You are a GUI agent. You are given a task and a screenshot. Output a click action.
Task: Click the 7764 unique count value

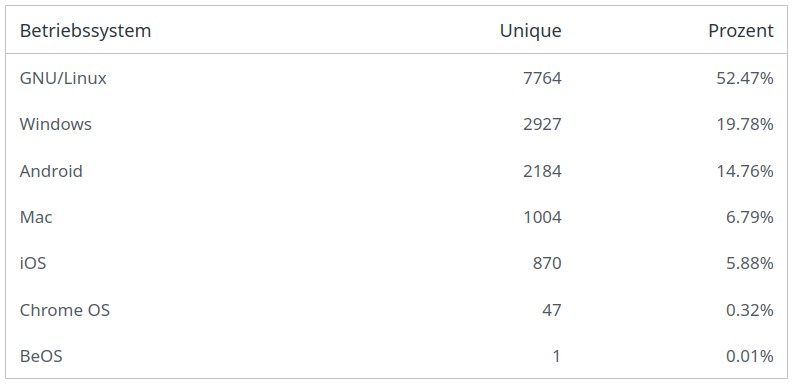click(543, 78)
